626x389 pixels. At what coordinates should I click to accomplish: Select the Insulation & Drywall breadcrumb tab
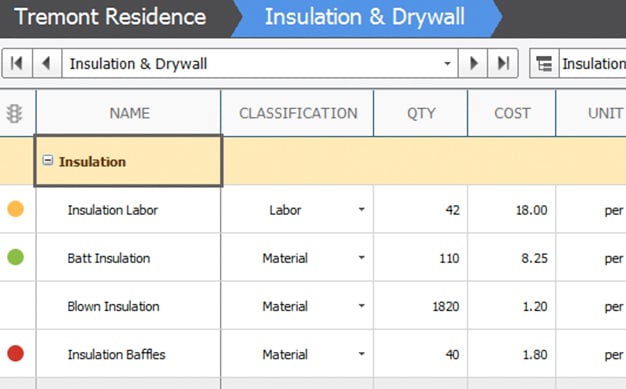coord(365,18)
